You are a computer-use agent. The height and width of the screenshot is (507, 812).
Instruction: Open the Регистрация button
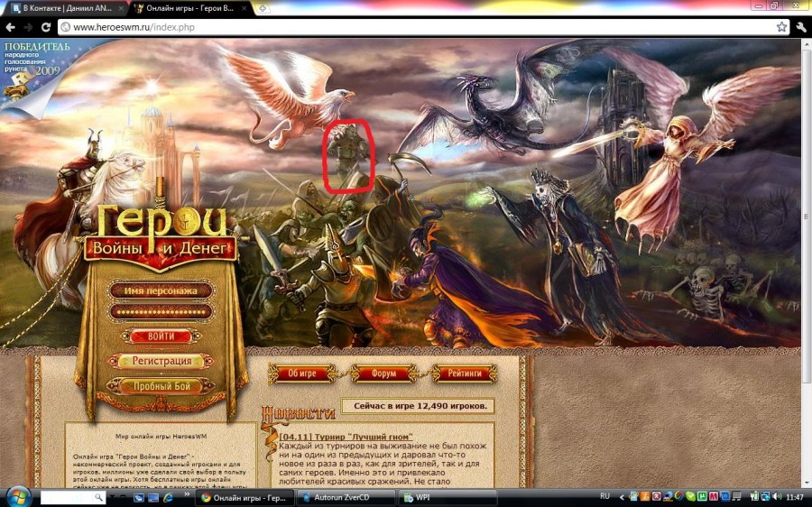(161, 361)
